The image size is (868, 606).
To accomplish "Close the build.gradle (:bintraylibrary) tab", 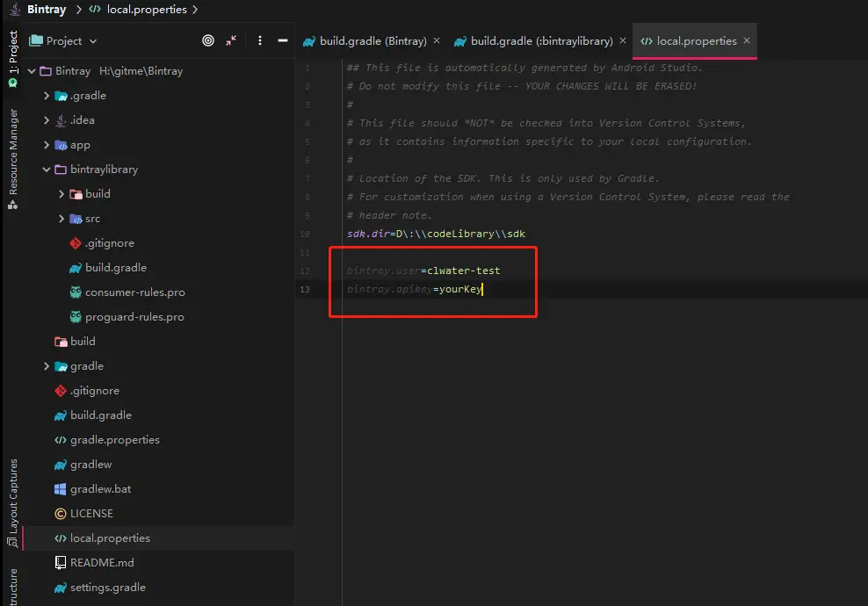I will pyautogui.click(x=623, y=40).
